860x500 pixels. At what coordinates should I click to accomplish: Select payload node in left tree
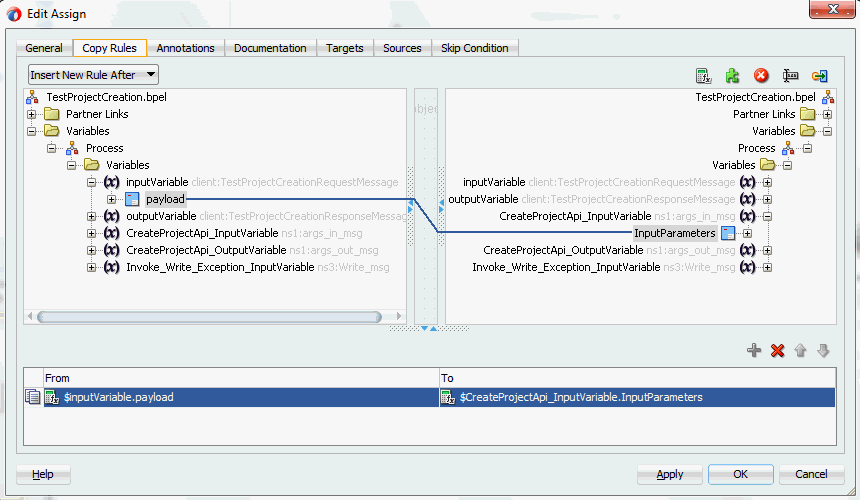coord(165,199)
